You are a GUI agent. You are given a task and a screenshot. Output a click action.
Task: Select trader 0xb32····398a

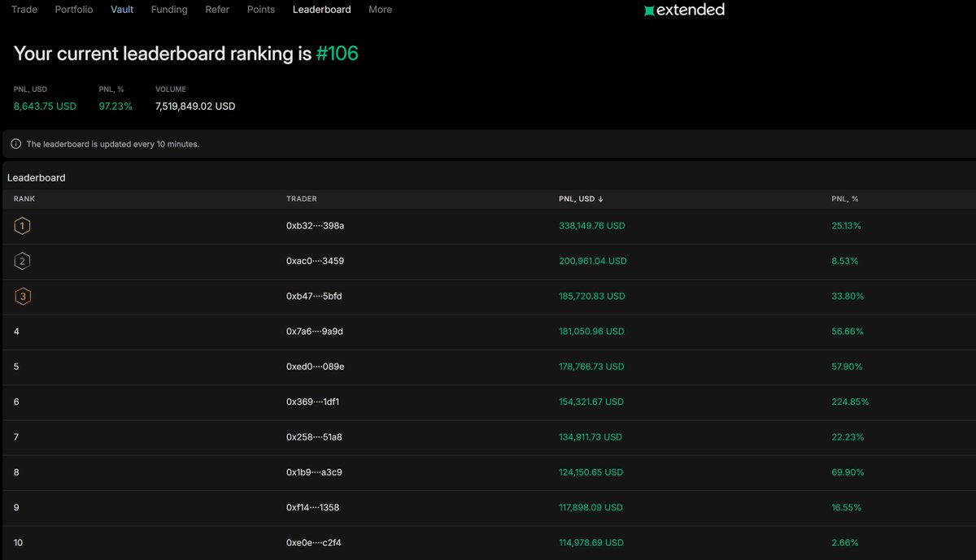click(x=316, y=225)
